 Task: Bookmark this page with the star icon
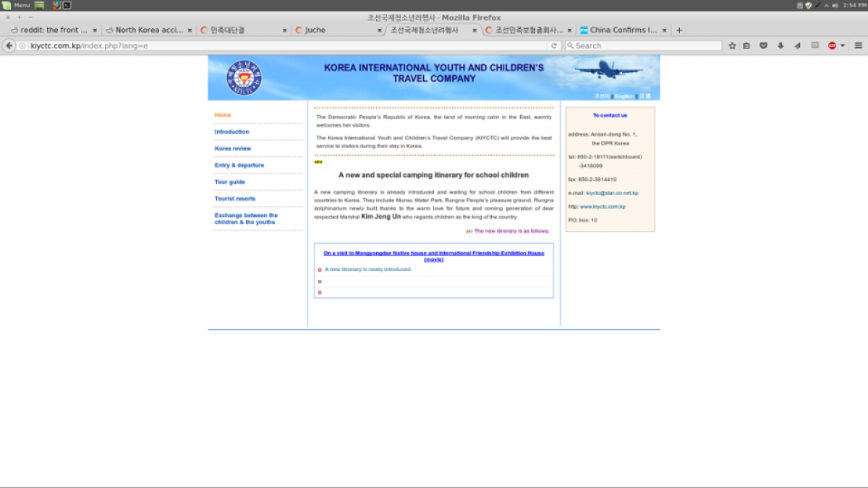click(733, 45)
